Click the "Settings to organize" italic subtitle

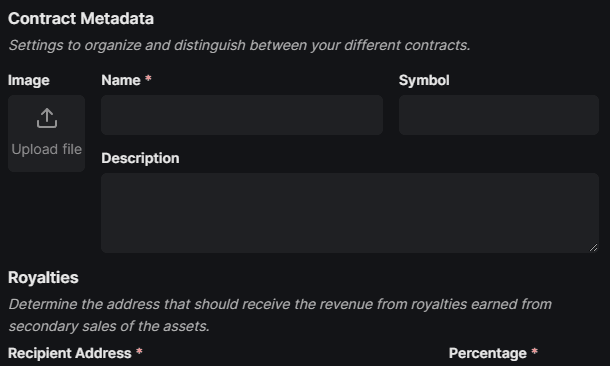click(x=239, y=45)
